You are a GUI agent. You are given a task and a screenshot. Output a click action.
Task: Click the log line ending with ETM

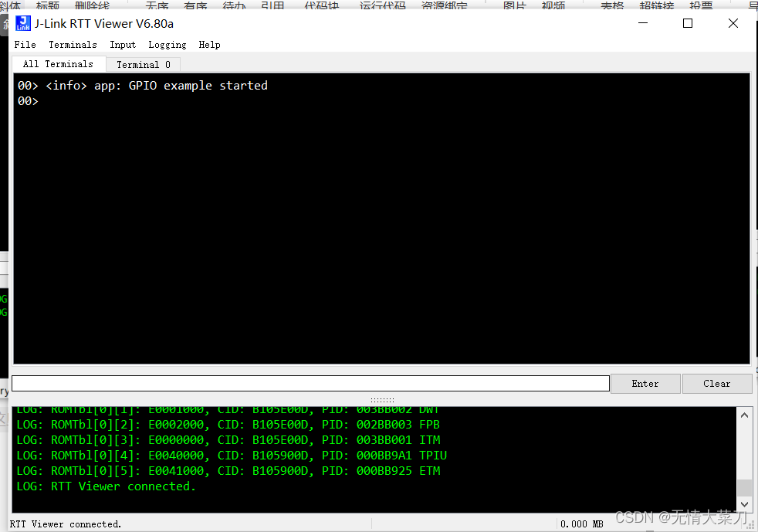pos(228,471)
